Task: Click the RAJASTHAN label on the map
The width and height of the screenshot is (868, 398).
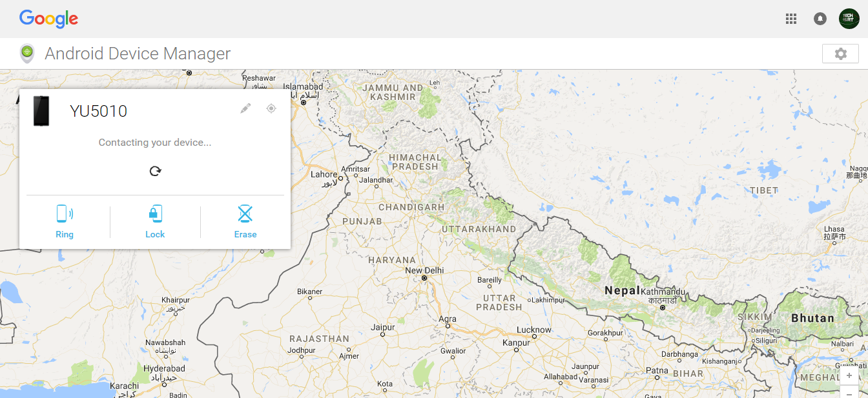Action: [319, 339]
